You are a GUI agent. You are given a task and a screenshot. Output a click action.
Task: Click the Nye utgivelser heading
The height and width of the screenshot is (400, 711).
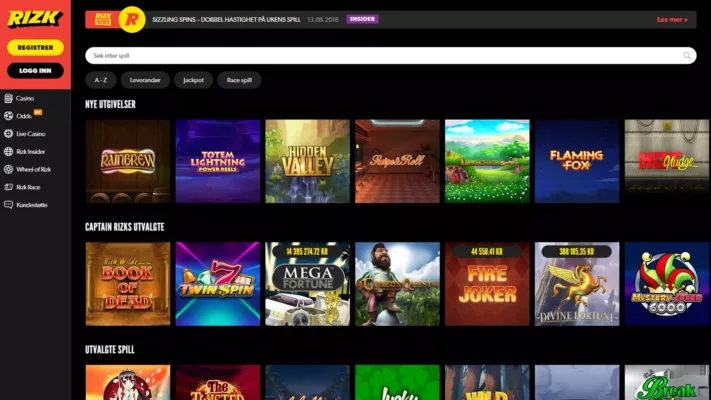coord(110,104)
